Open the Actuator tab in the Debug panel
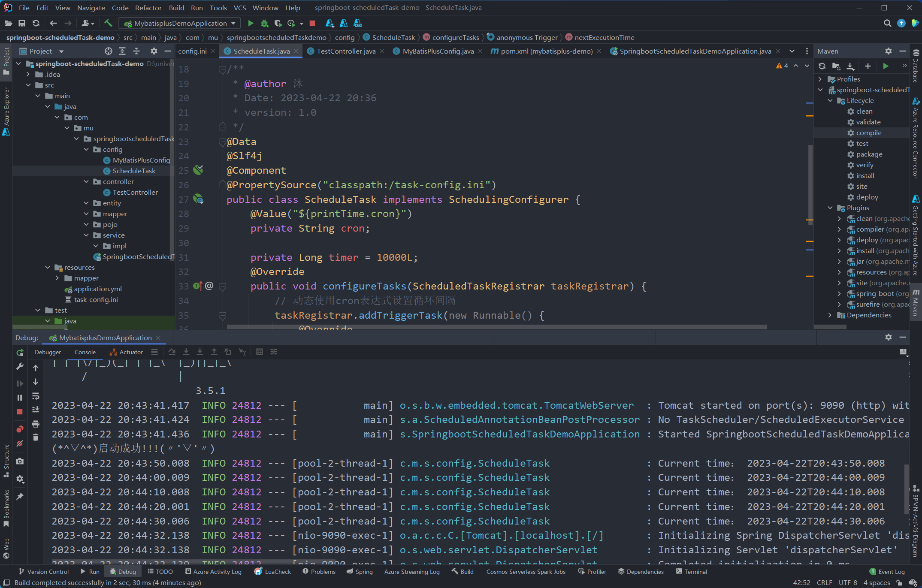The width and height of the screenshot is (922, 588). [x=126, y=352]
